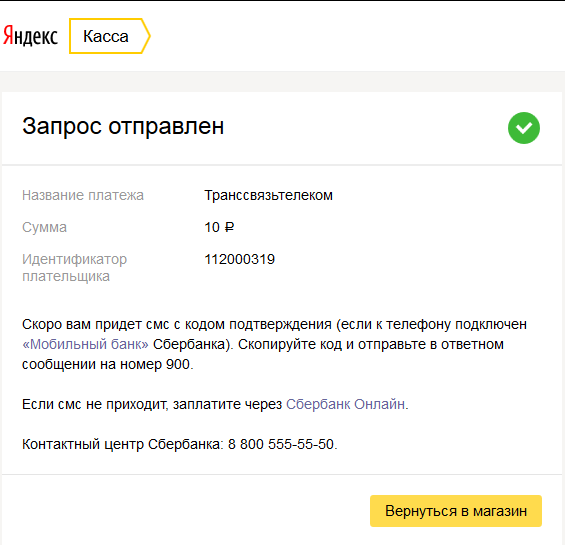The image size is (565, 545).
Task: Click the text about SMS confirmation code
Action: [274, 344]
